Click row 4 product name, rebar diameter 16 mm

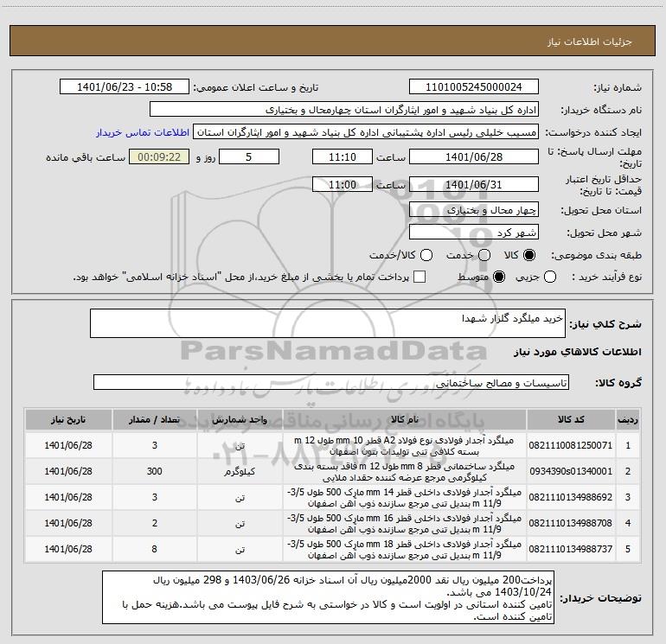click(x=405, y=524)
